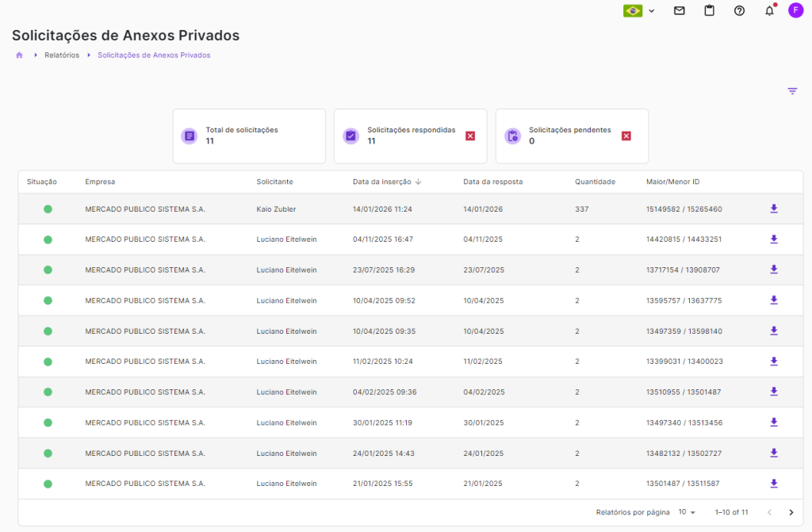Expand the Brazil flag language dropdown
Viewport: 812px width, 532px height.
[639, 11]
